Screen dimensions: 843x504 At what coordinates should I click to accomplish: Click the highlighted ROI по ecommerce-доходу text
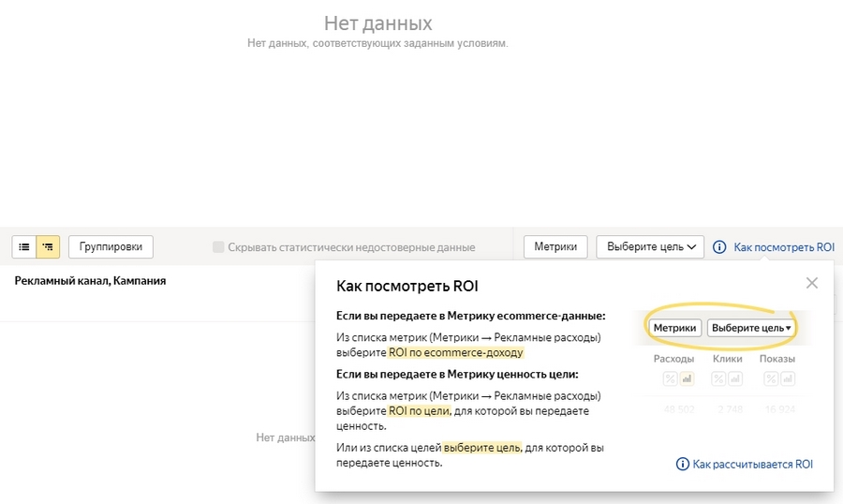pyautogui.click(x=455, y=352)
